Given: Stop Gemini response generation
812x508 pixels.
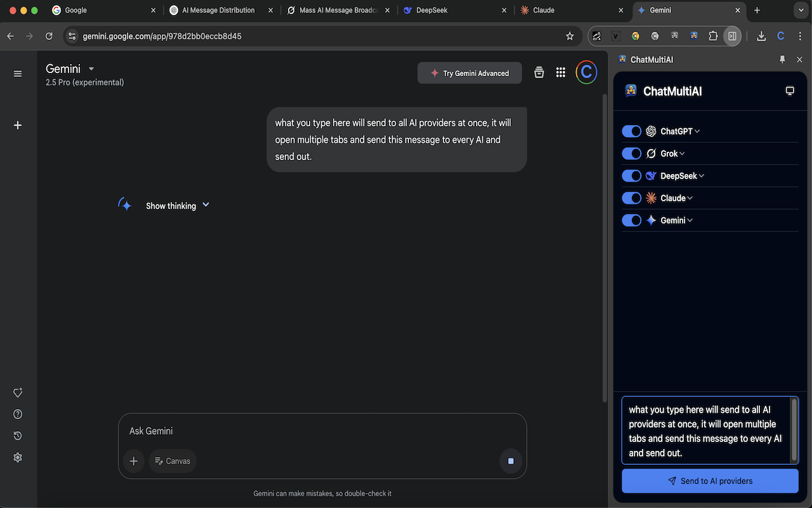Looking at the screenshot, I should coord(511,461).
